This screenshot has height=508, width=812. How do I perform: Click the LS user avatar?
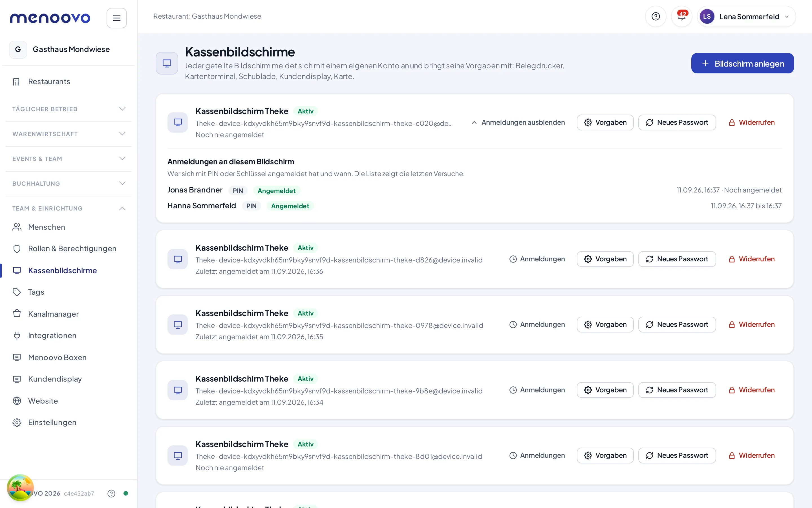point(707,16)
